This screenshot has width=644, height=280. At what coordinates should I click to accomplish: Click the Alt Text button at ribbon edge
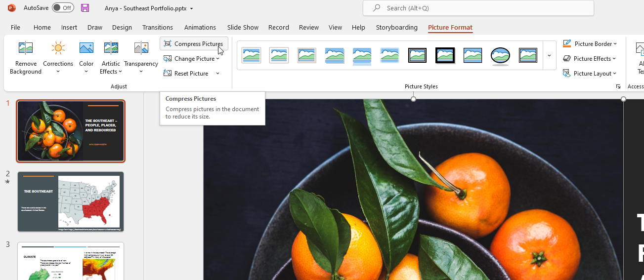pyautogui.click(x=640, y=57)
